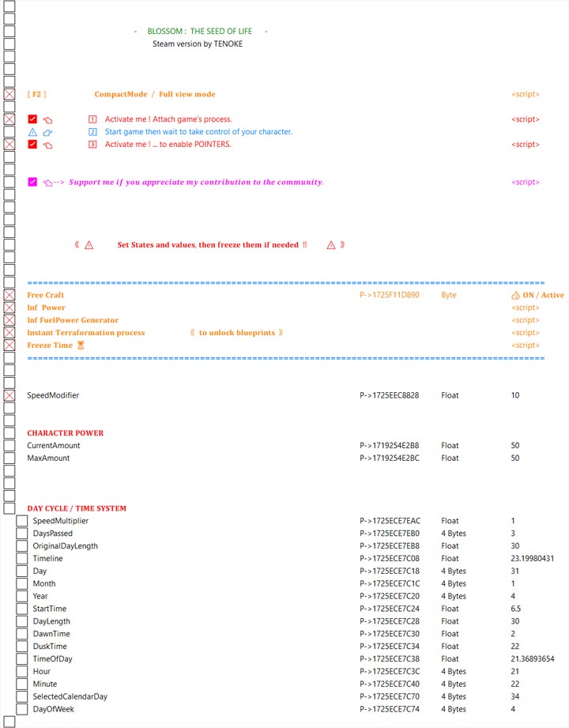Click the pointing hand icon on Attach game's process row
Viewport: 569px width, 728px height.
[48, 119]
